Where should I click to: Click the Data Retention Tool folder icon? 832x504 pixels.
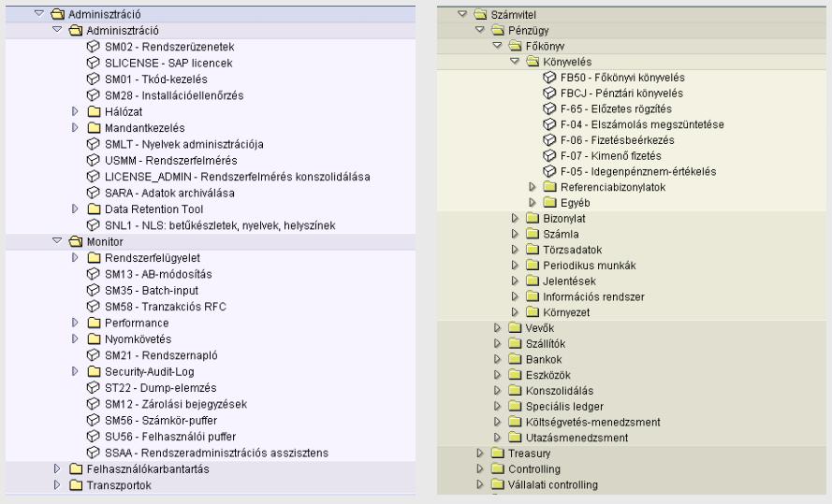94,209
